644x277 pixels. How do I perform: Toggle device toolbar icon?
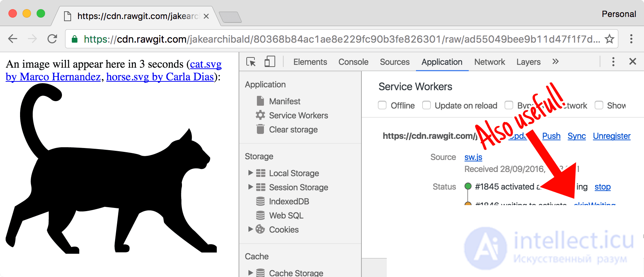coord(270,62)
